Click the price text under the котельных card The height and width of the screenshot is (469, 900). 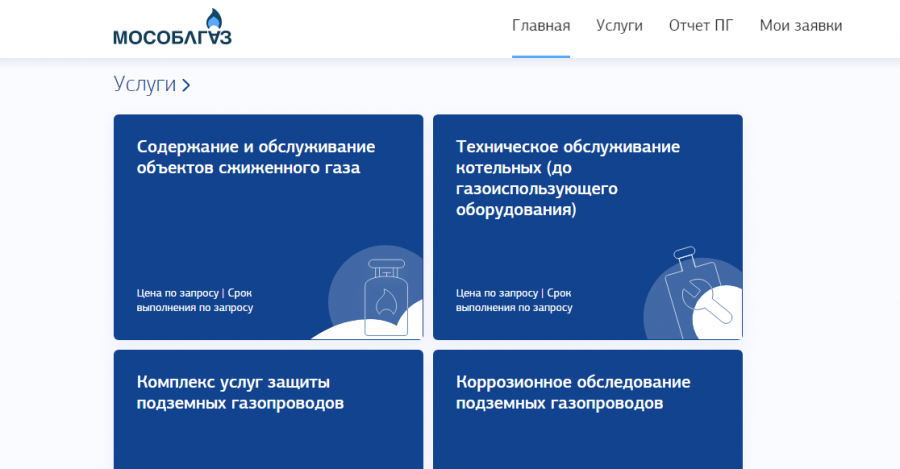514,300
